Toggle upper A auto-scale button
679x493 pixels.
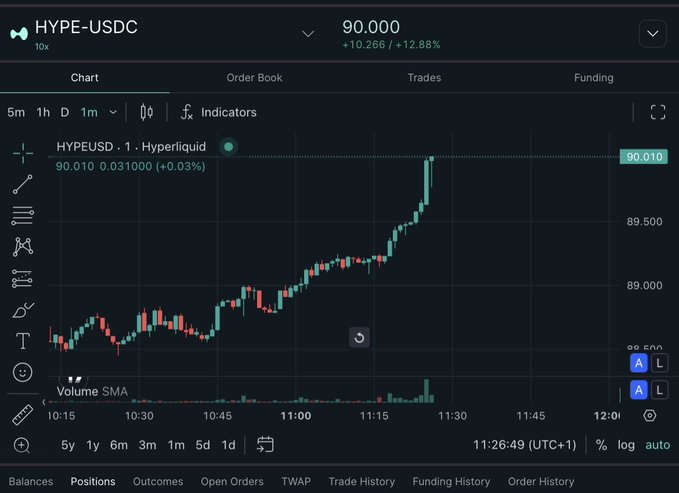click(639, 363)
